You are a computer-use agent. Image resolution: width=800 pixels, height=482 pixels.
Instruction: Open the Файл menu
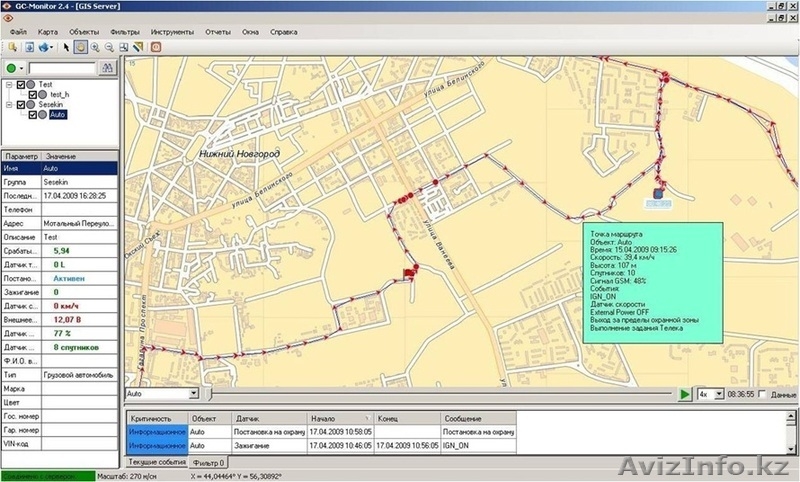point(18,32)
